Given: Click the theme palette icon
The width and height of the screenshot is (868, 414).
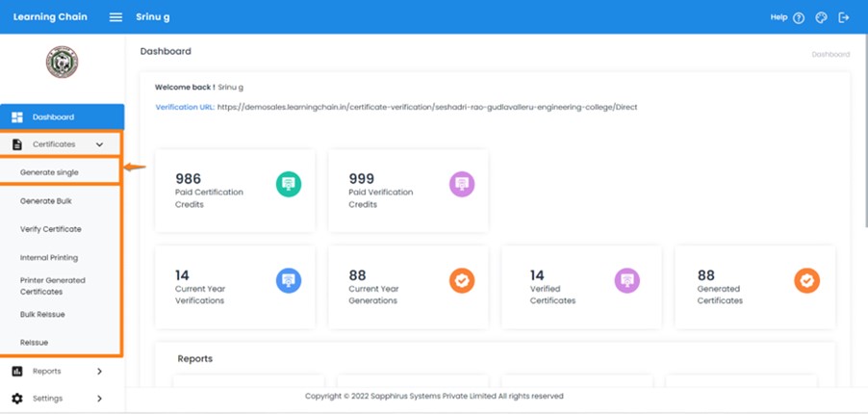Looking at the screenshot, I should tap(821, 17).
